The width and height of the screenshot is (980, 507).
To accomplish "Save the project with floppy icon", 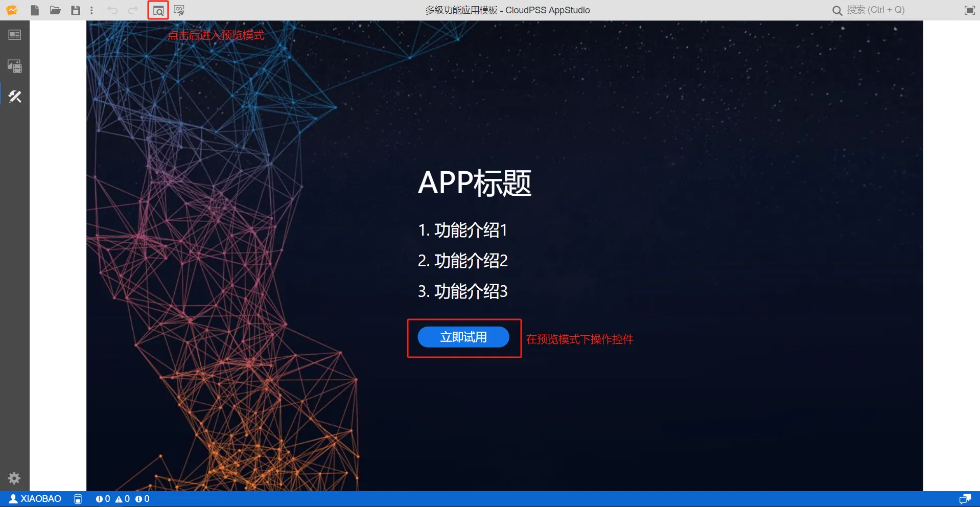I will (76, 10).
